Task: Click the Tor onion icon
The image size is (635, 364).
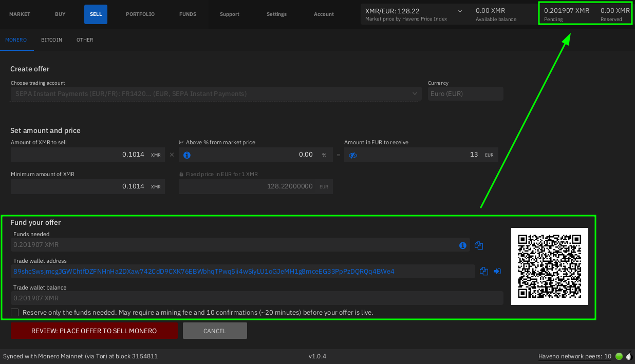Action: (628, 356)
